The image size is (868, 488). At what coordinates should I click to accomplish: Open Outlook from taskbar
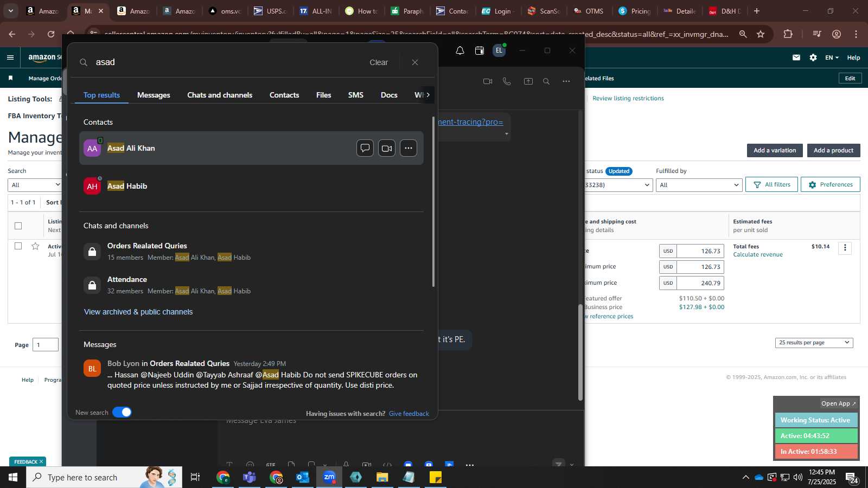(x=303, y=477)
